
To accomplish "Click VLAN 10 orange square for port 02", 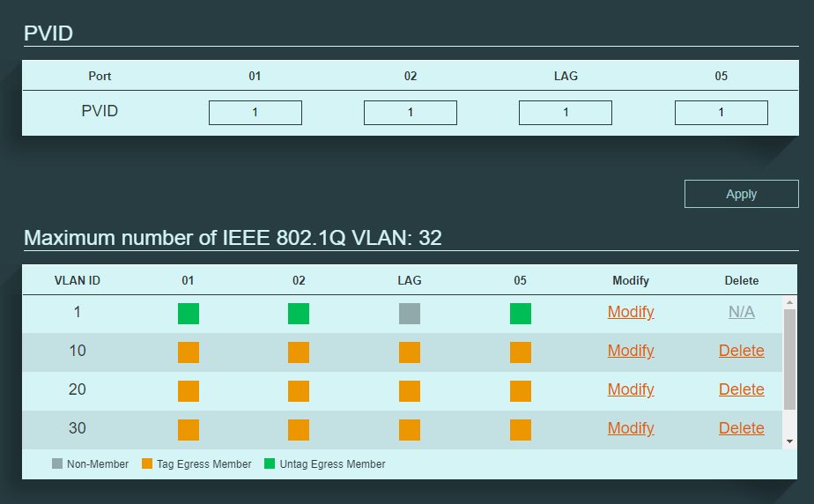I will tap(299, 352).
